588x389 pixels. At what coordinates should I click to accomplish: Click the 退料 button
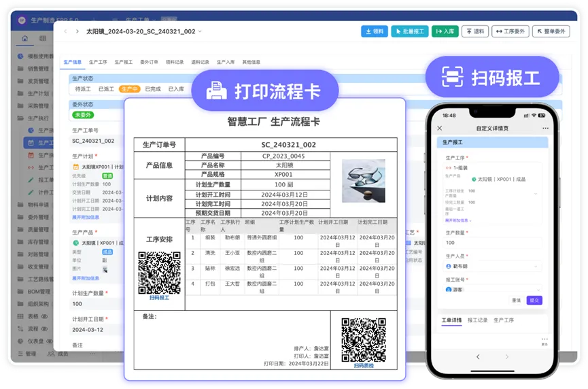[x=475, y=31]
